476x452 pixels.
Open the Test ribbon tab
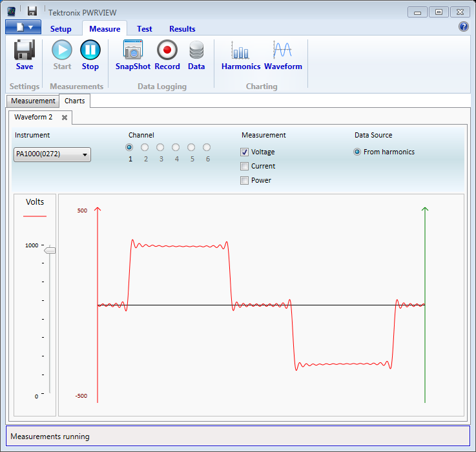[144, 29]
